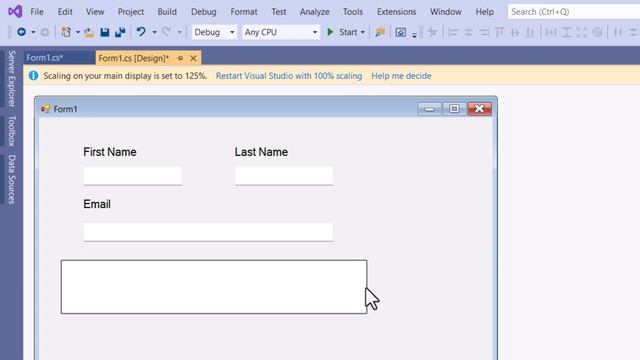
Task: Click the Align Rights layout icon
Action: tap(484, 32)
